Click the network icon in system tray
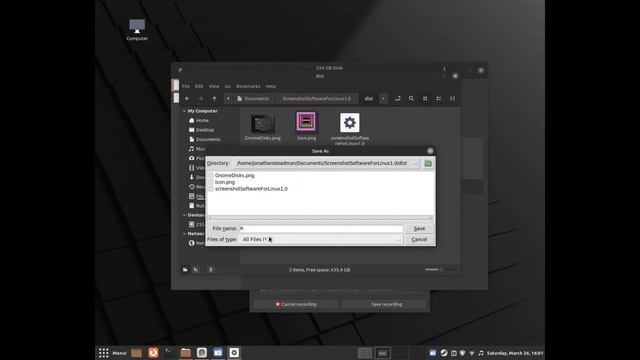 click(472, 353)
